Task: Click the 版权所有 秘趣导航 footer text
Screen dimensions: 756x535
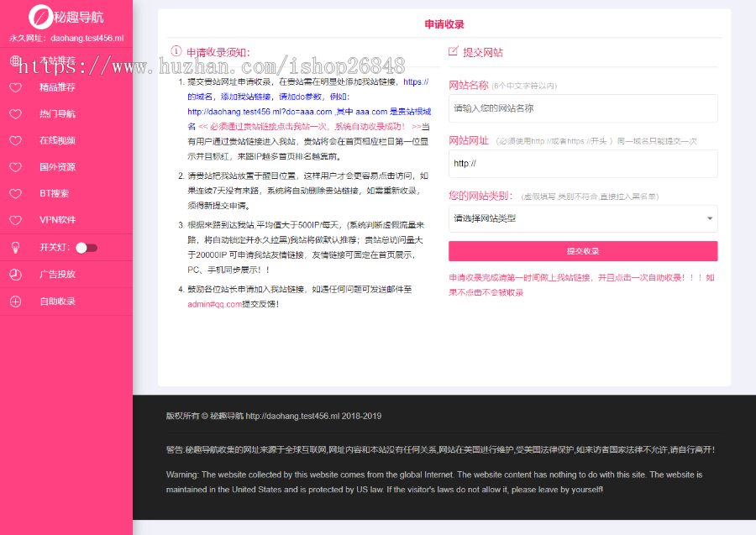Action: pos(274,416)
